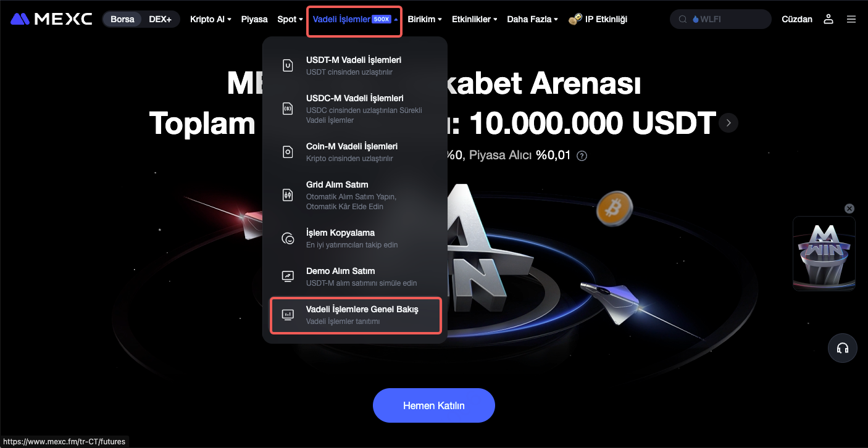Click the headset support icon
868x448 pixels.
click(843, 348)
